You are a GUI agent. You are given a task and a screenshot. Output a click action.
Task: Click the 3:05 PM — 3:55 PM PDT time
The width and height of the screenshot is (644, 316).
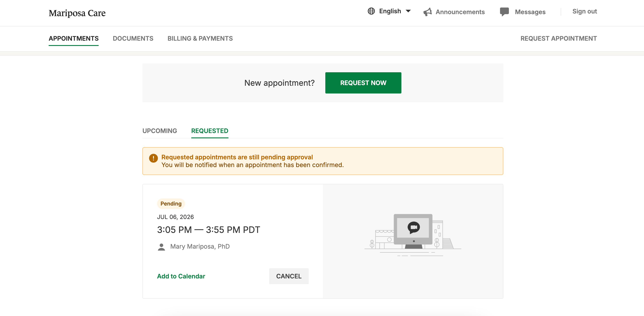(x=209, y=230)
